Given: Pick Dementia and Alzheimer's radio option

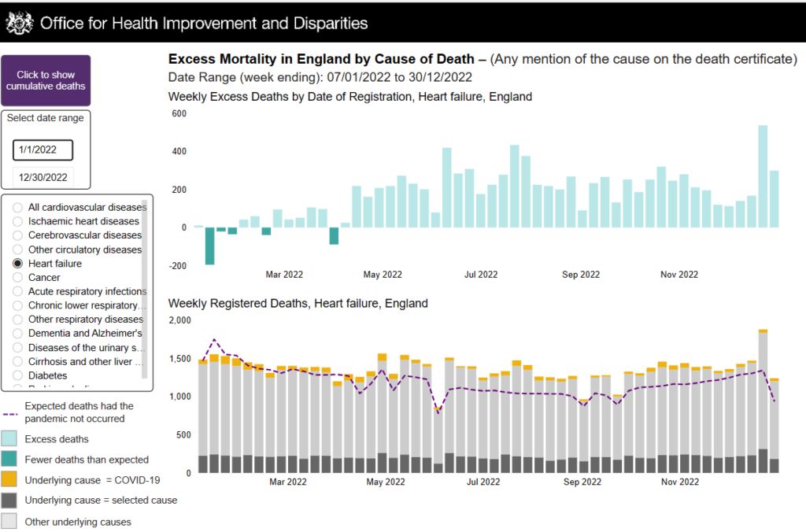Looking at the screenshot, I should coord(18,334).
